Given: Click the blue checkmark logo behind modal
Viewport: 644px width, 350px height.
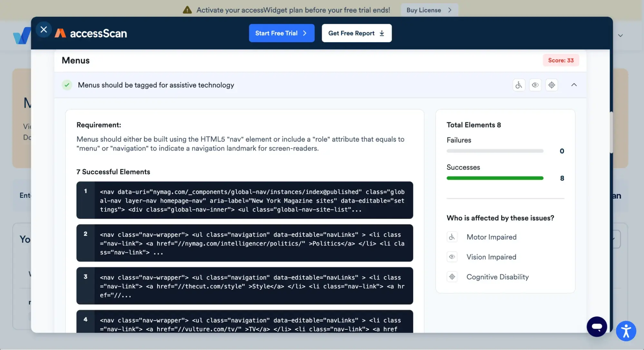Looking at the screenshot, I should click(22, 35).
